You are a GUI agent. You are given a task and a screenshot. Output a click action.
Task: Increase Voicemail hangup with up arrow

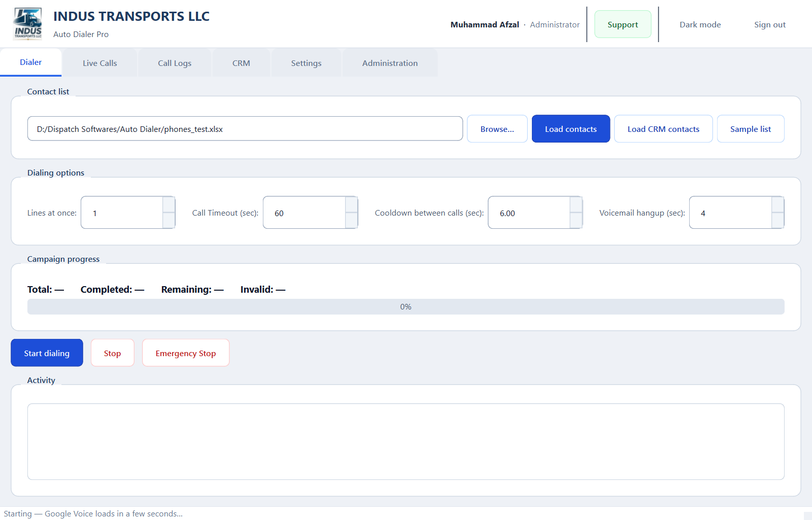tap(778, 204)
